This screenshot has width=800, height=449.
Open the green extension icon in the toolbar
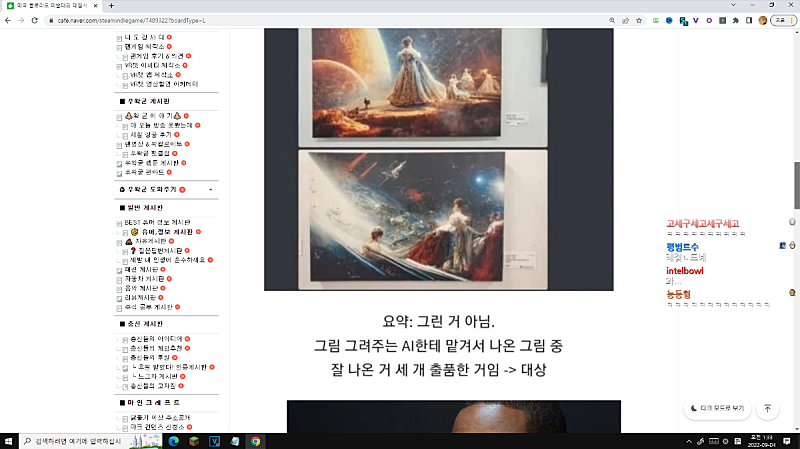tap(656, 20)
